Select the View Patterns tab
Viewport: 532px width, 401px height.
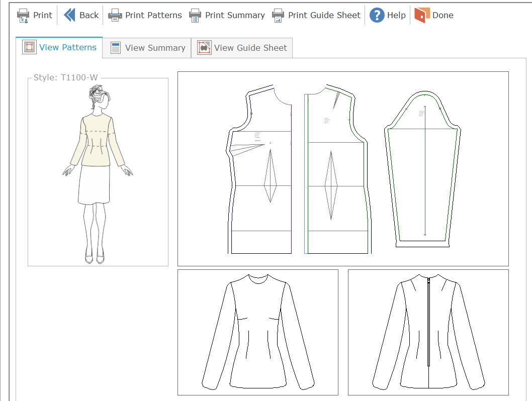[67, 48]
